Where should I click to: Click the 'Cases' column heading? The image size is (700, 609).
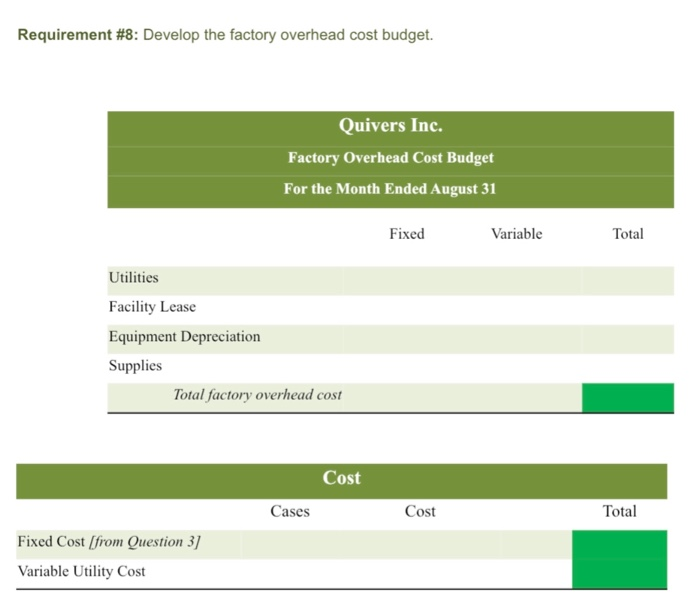coord(290,511)
